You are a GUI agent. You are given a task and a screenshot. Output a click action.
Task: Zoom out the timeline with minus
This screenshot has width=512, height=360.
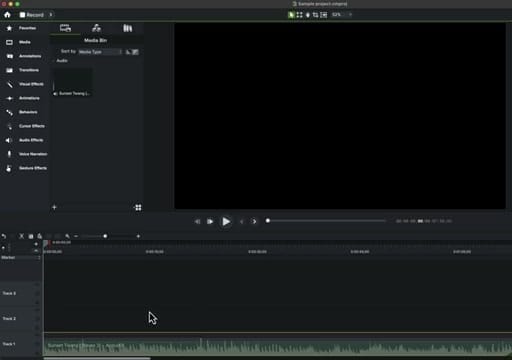pos(76,236)
